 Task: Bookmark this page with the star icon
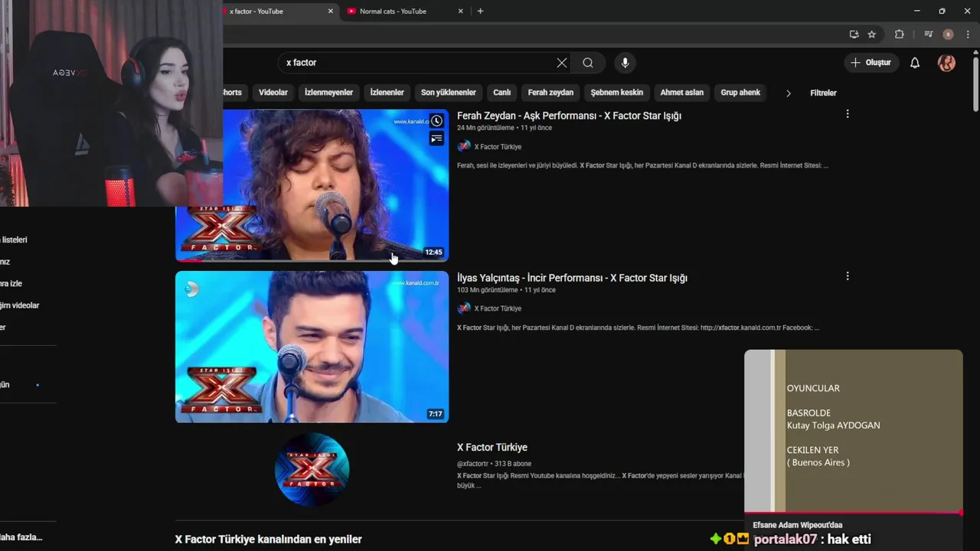coord(871,34)
